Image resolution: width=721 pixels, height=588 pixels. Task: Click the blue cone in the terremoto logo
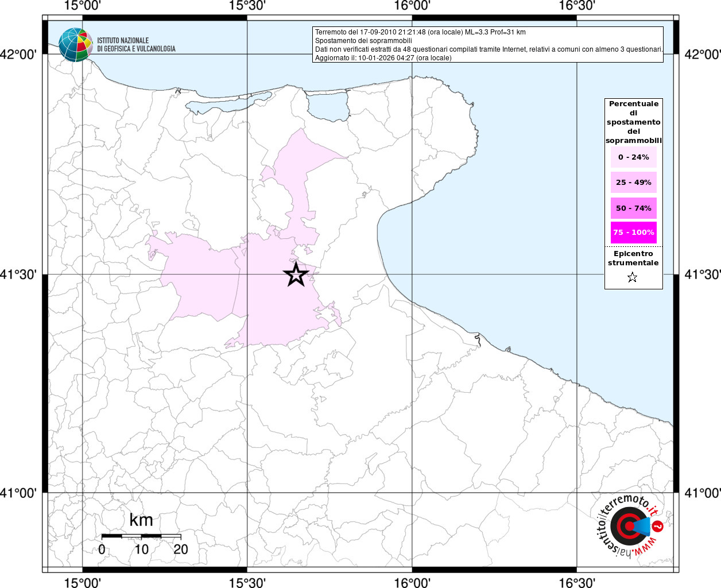tap(641, 526)
